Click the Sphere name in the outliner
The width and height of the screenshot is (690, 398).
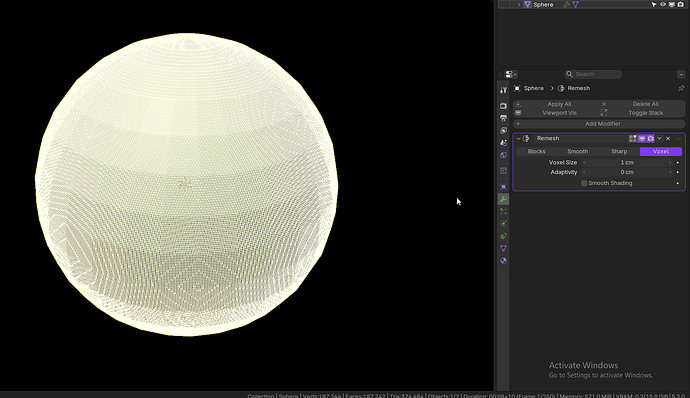click(x=543, y=4)
